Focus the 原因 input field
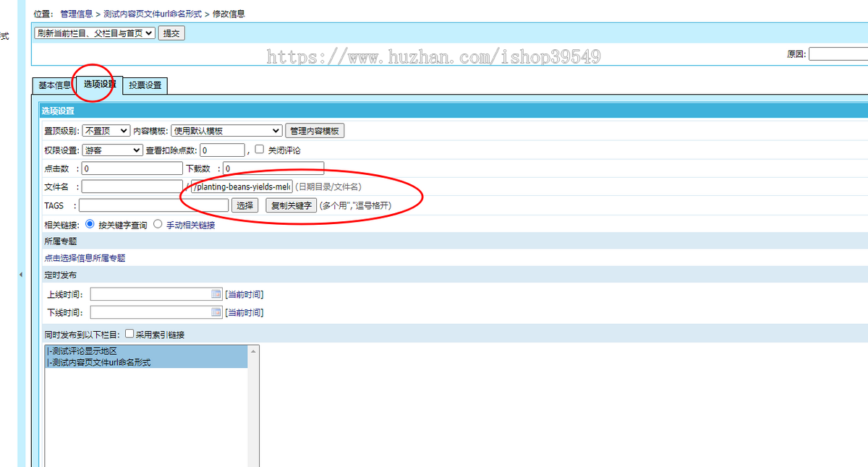 click(x=838, y=53)
